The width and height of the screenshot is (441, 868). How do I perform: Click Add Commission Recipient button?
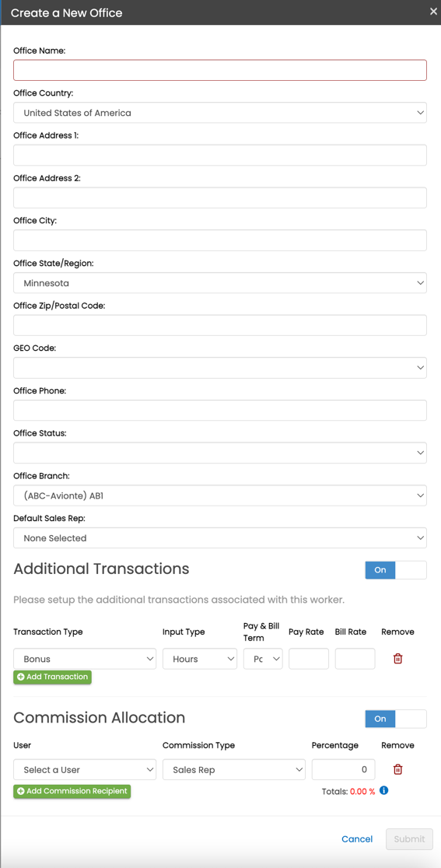pos(72,791)
